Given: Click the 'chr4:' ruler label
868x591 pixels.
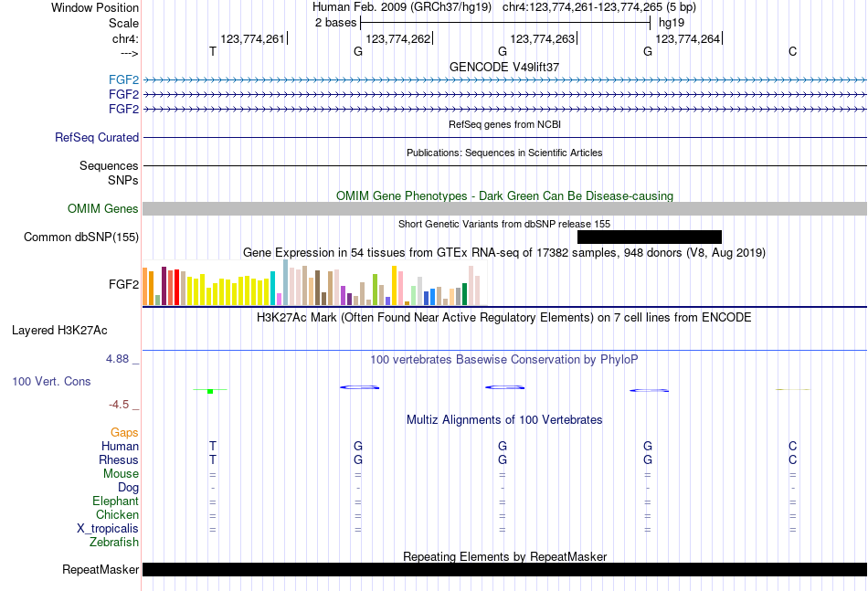Looking at the screenshot, I should point(125,38).
